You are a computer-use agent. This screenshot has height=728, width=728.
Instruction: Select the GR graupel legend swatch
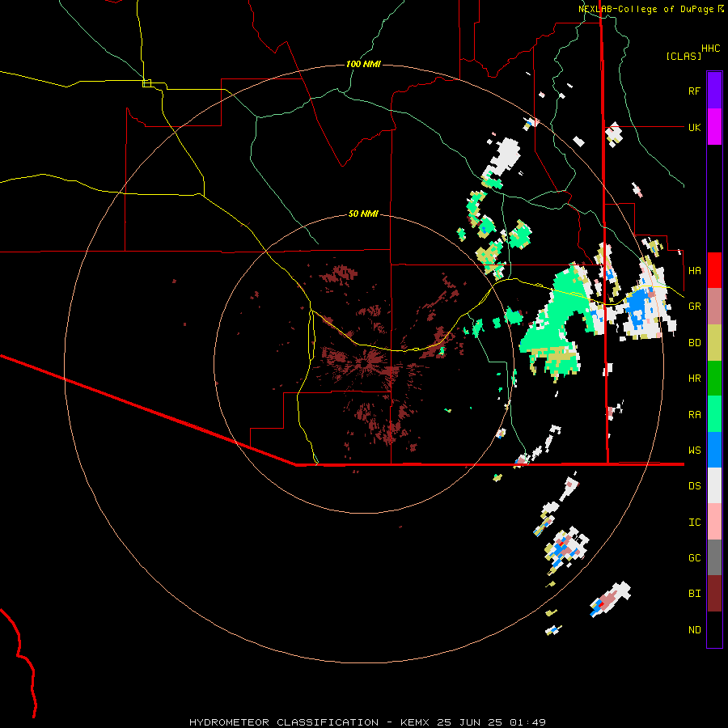coord(714,307)
